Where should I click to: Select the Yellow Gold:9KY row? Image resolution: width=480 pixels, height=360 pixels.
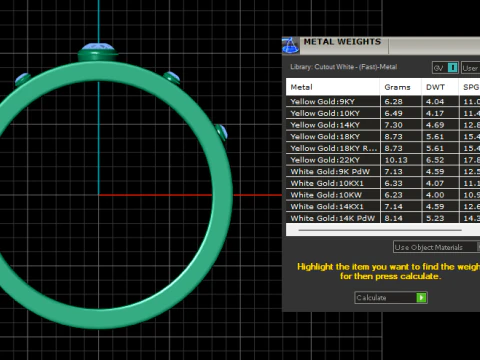tap(383, 101)
